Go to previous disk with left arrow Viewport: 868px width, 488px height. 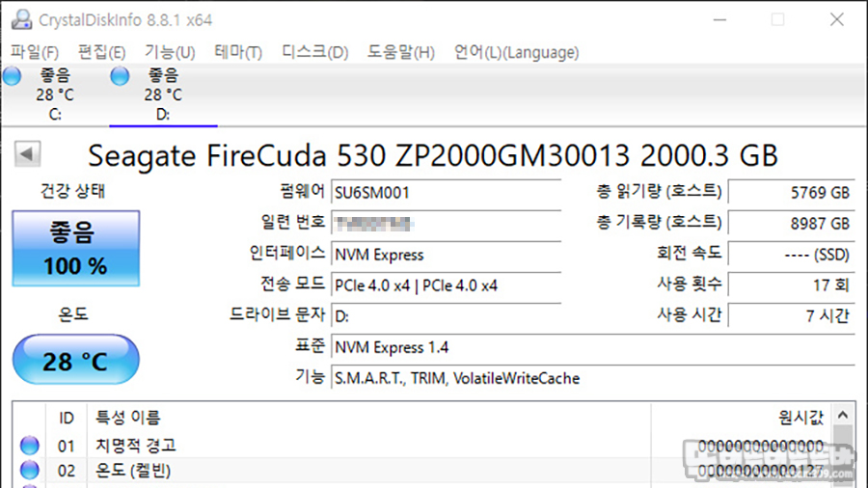pos(27,153)
